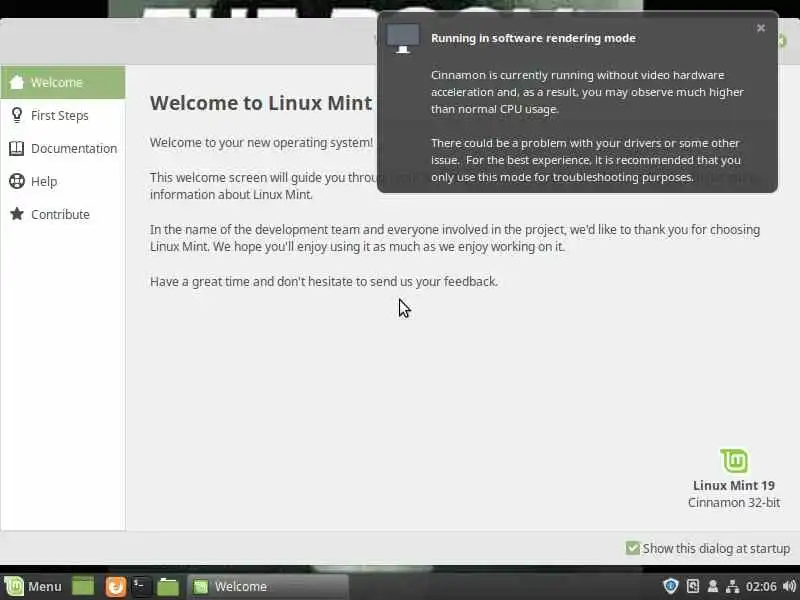
Task: Click the star icon for Contribute
Action: click(17, 214)
